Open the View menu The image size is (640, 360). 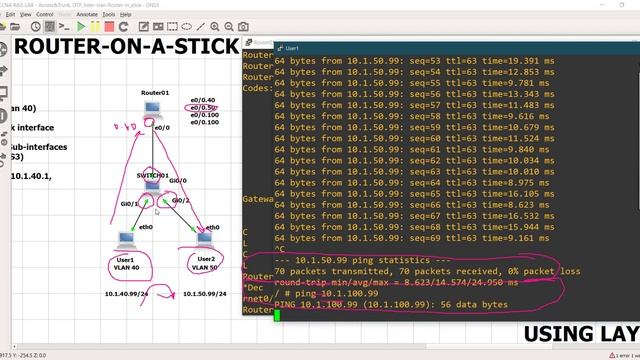[25, 14]
